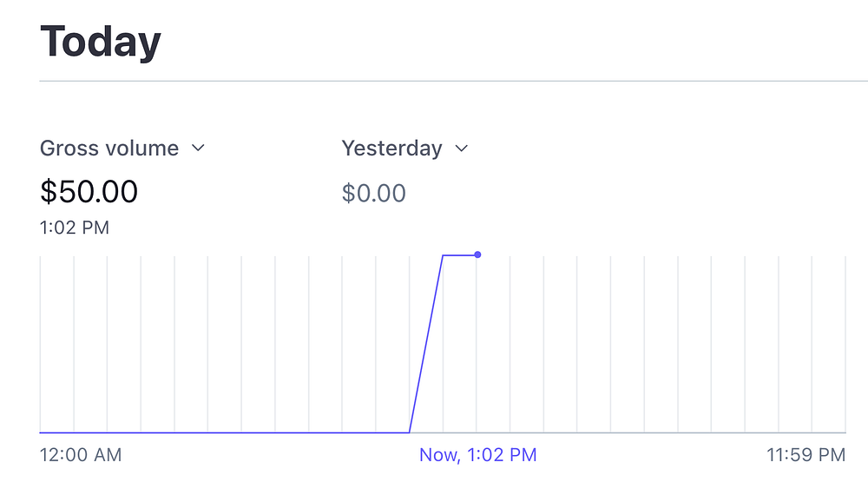
Task: Click the gray baseline right of the blue line
Action: 660,432
